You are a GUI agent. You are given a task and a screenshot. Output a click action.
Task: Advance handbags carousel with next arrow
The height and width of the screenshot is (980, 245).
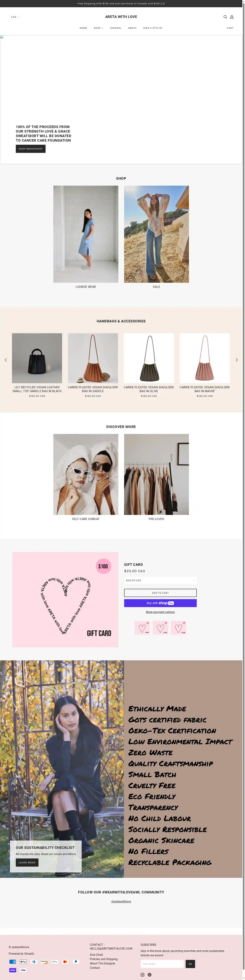pyautogui.click(x=237, y=360)
